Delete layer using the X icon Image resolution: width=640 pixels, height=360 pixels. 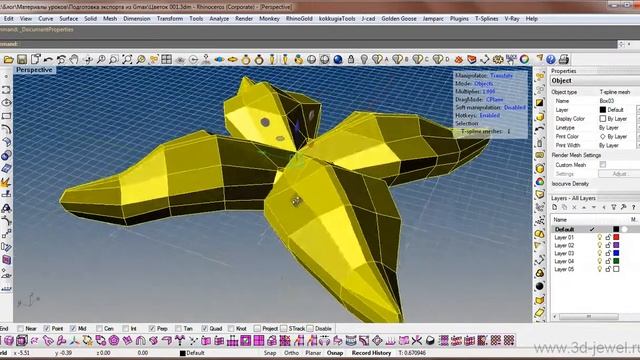574,208
